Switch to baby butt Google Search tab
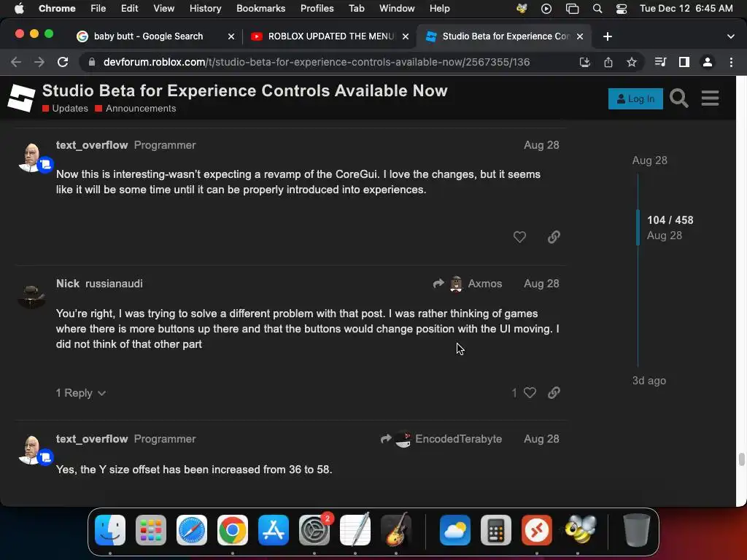Screen dimensions: 747x560 tap(149, 36)
